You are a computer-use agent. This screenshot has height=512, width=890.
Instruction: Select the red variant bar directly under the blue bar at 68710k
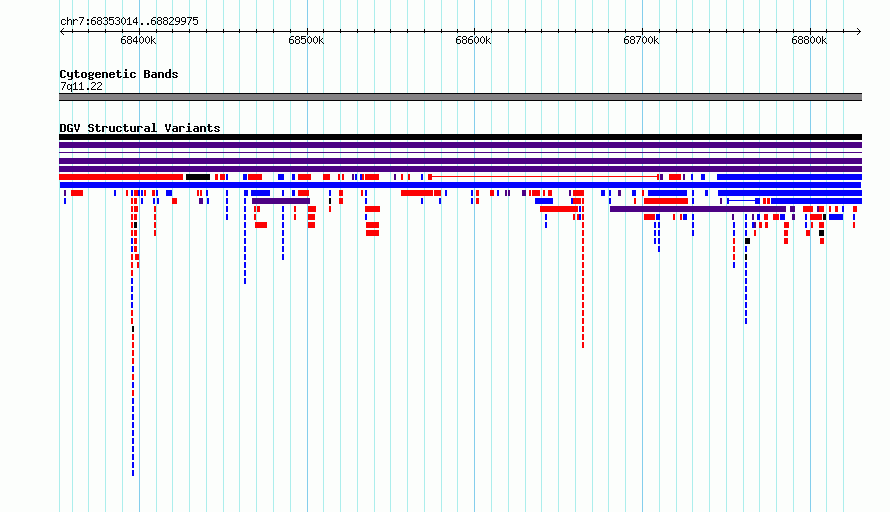(666, 201)
